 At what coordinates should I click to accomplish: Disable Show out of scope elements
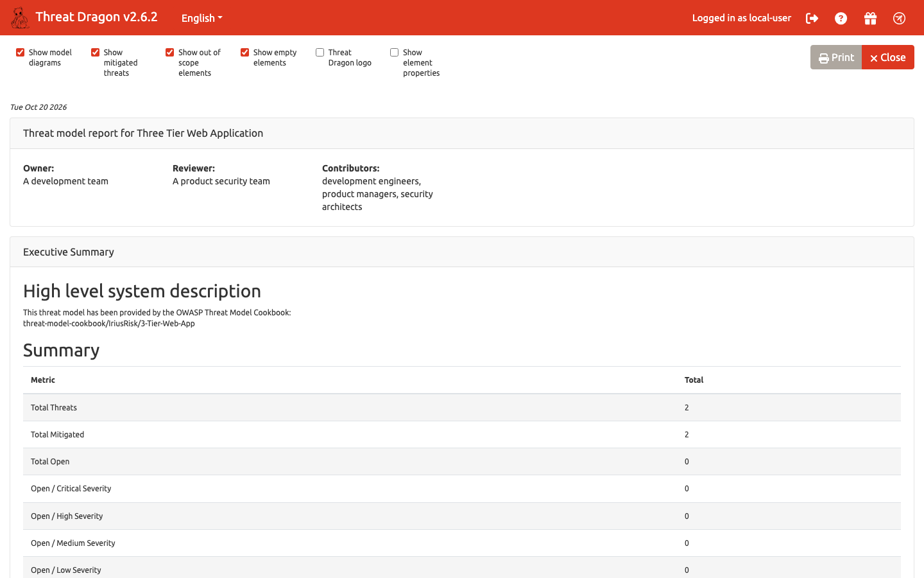[170, 53]
